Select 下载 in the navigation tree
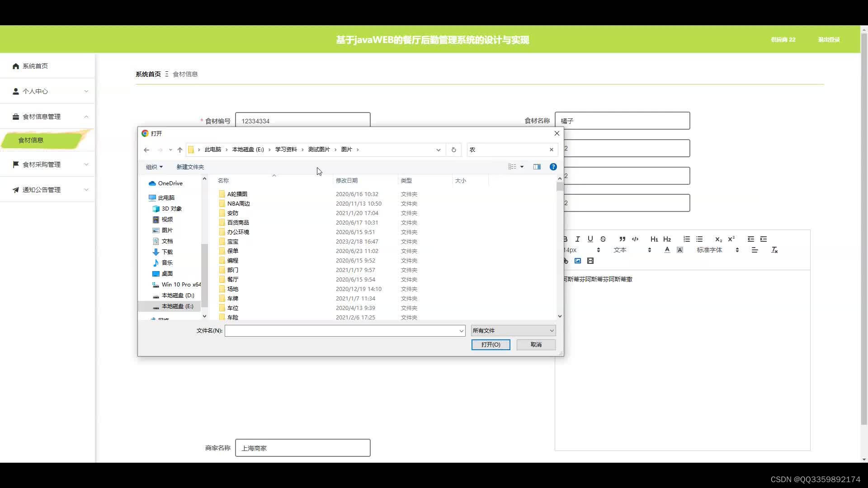This screenshot has height=488, width=868. point(167,252)
